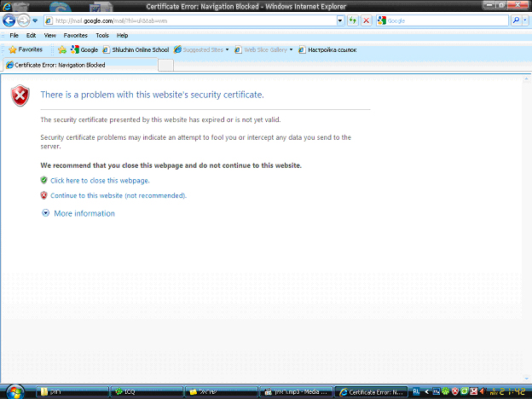Click the green ICQ flower tray icon

click(x=446, y=392)
